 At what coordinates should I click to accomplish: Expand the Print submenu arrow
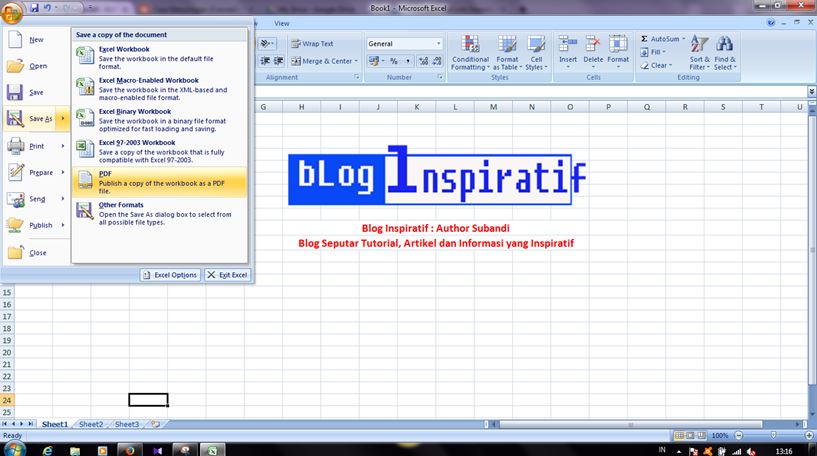tap(63, 146)
